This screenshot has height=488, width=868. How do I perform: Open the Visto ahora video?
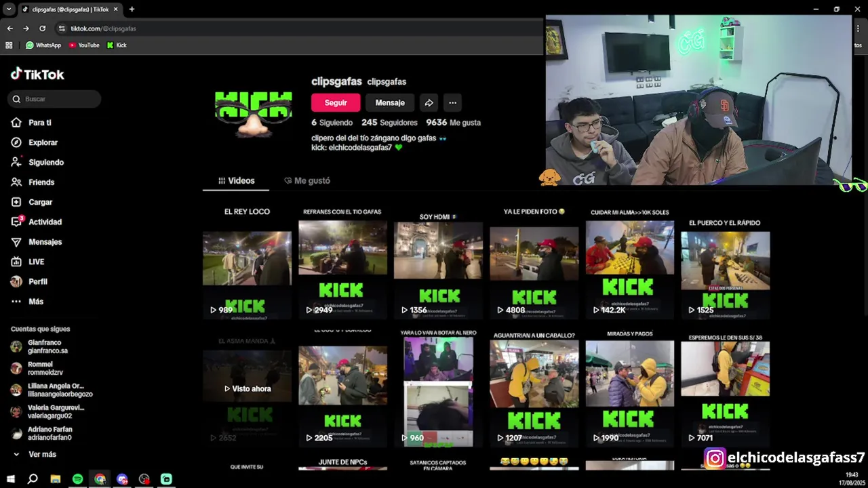click(x=247, y=388)
